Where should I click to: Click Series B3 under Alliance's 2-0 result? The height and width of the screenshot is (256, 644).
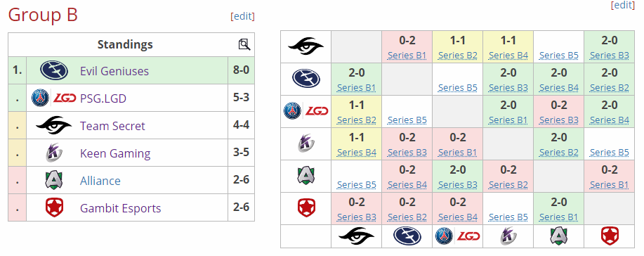(x=457, y=185)
